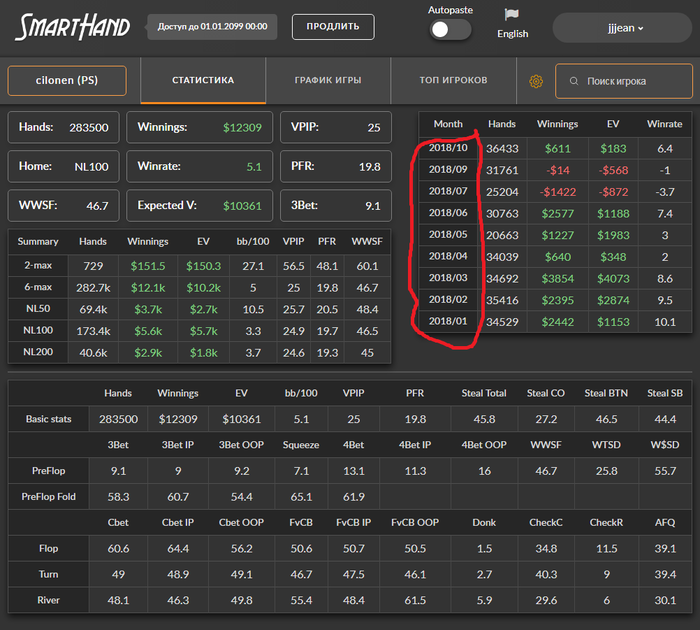Viewport: 700px width, 630px height.
Task: Open the ГРАФИК ИГРЫ tab
Action: point(328,80)
